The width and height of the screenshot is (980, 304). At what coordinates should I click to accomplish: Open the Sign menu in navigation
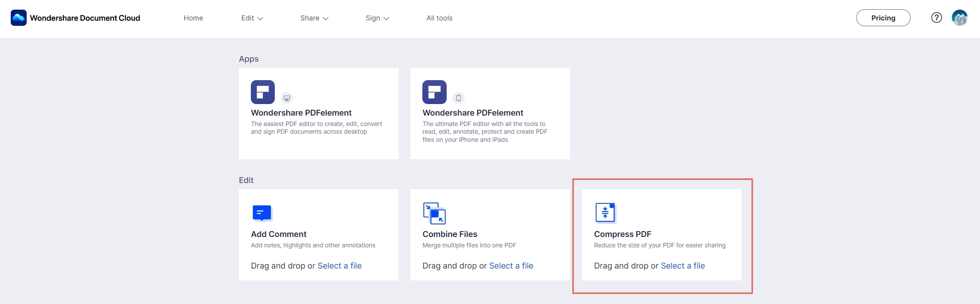377,18
